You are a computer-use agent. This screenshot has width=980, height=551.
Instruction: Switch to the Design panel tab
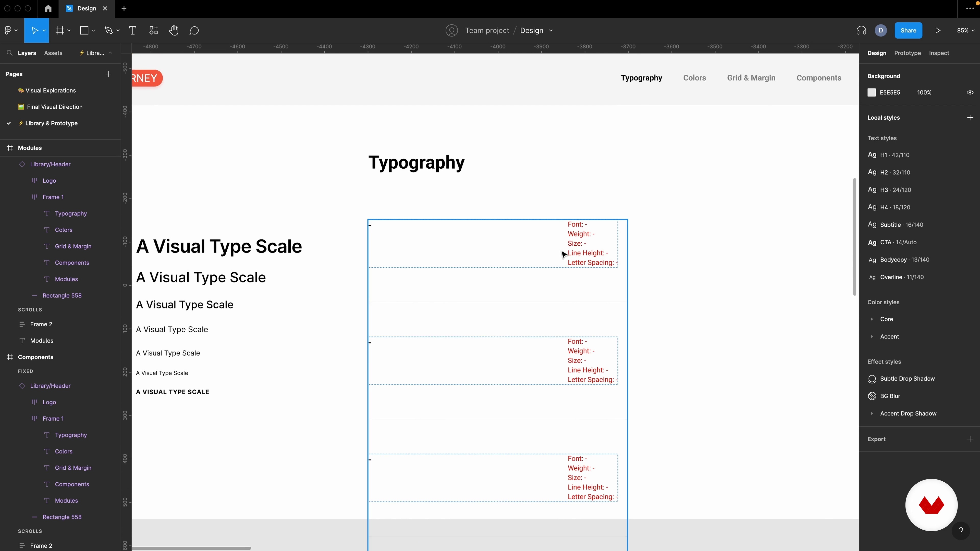coord(877,53)
